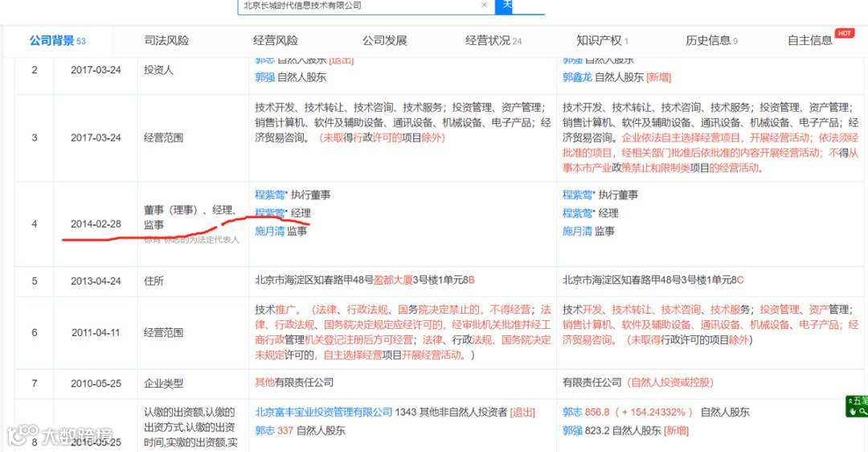Select date 2011-04-11 cell
Image resolution: width=868 pixels, height=452 pixels.
pyautogui.click(x=96, y=332)
